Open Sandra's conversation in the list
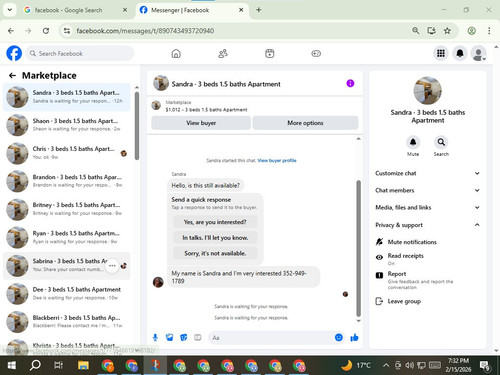Screen dimensions: 500x375 coord(66,97)
